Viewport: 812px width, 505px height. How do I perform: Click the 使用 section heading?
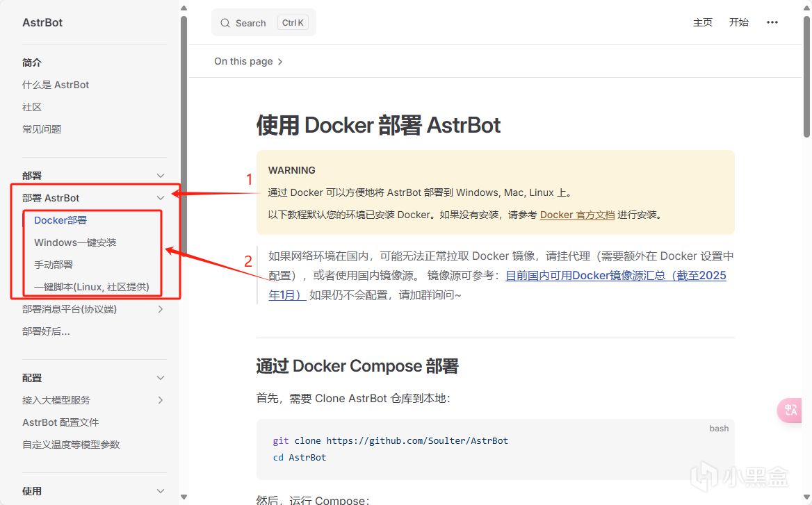tap(31, 492)
